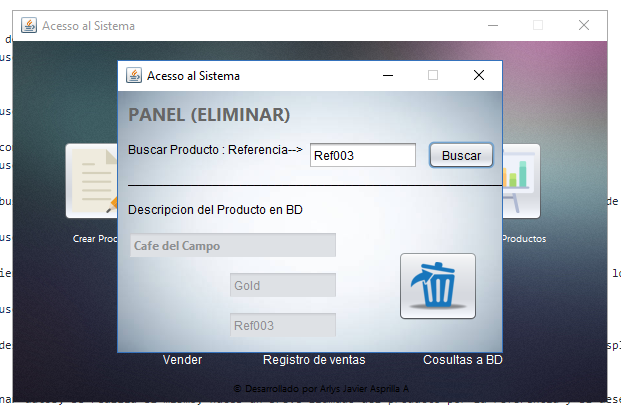The height and width of the screenshot is (416, 621).
Task: Focus the Referencia input containing Ref003
Action: point(363,155)
